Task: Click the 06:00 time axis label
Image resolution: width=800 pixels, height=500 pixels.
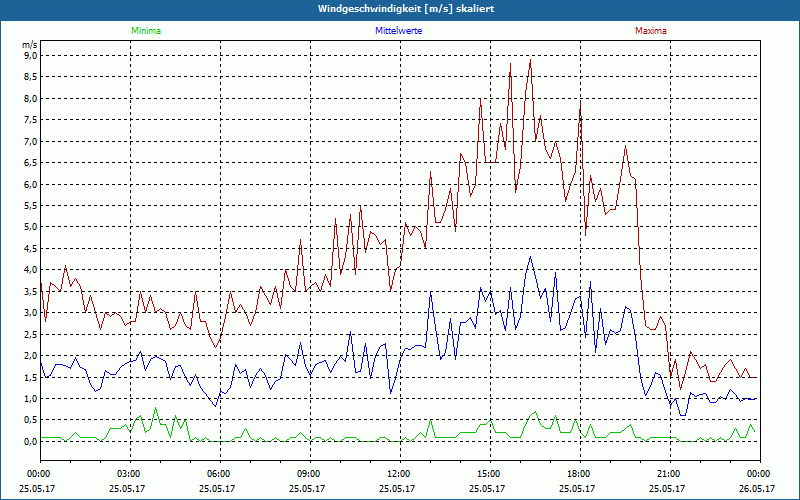Action: (217, 473)
